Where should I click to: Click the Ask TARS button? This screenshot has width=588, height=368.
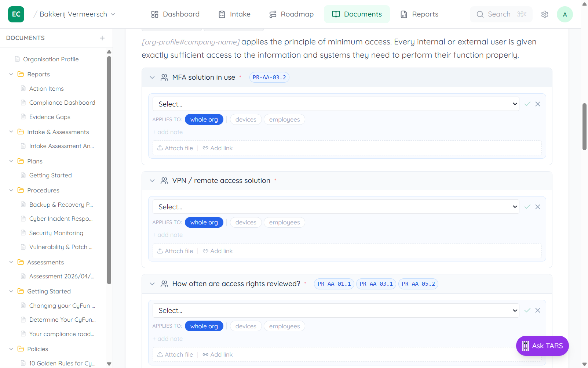click(x=542, y=346)
